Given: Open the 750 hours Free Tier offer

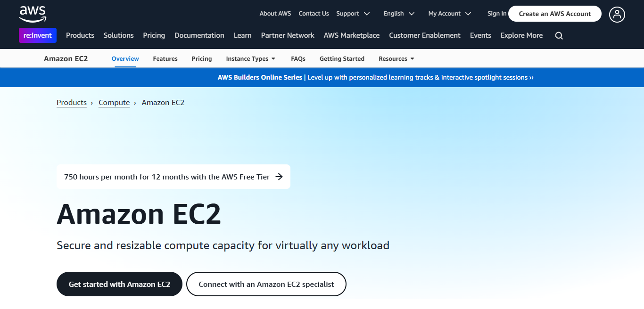Looking at the screenshot, I should (x=173, y=177).
